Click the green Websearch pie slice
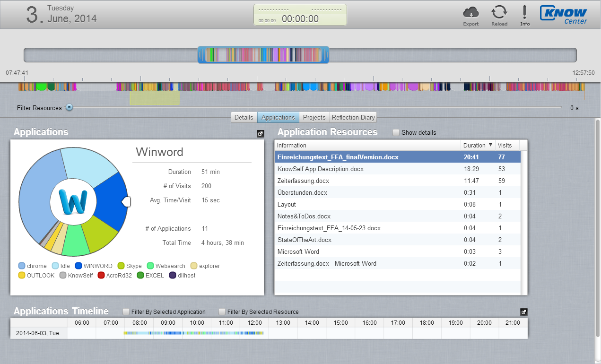The height and width of the screenshot is (364, 601). (x=76, y=240)
